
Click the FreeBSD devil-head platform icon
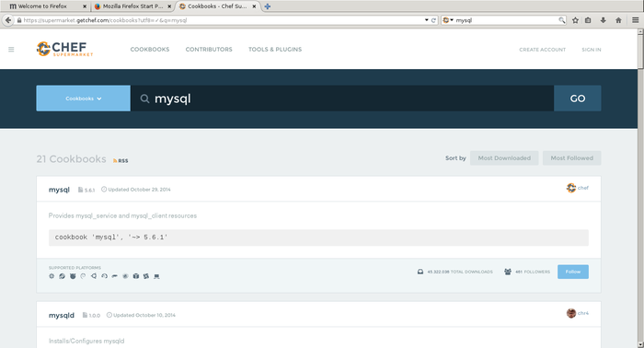73,276
